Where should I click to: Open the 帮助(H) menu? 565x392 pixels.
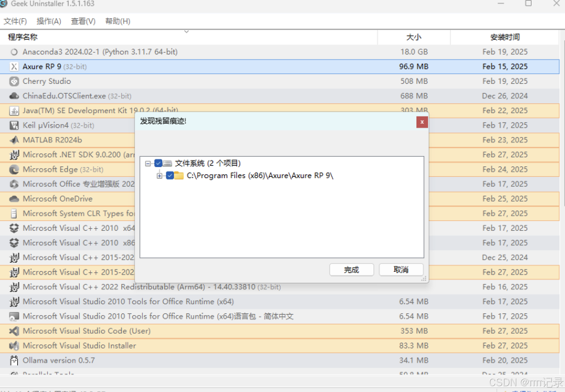pyautogui.click(x=118, y=21)
